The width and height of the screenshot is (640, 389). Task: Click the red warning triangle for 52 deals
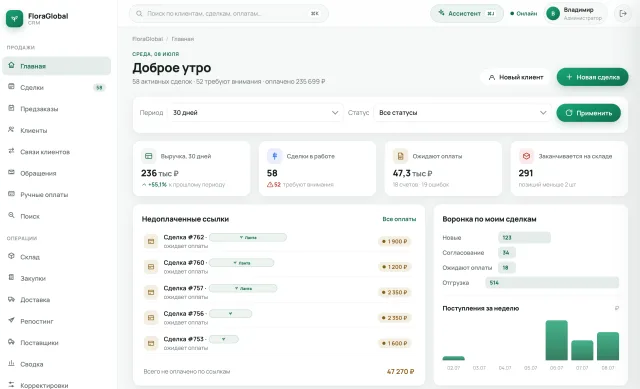[270, 184]
